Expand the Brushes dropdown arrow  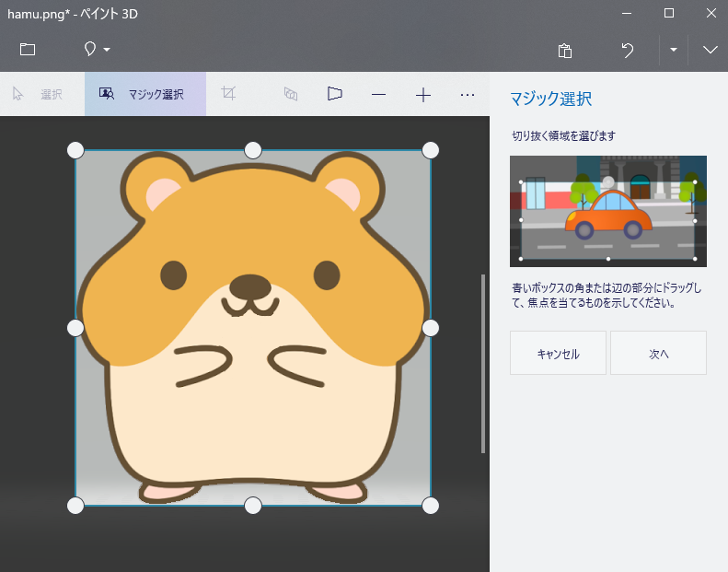pyautogui.click(x=107, y=49)
